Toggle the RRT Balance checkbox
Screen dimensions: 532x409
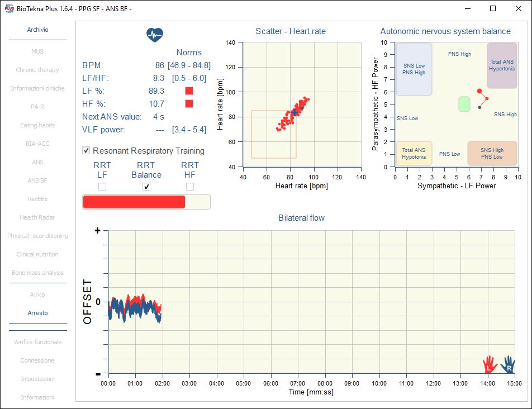(x=146, y=187)
